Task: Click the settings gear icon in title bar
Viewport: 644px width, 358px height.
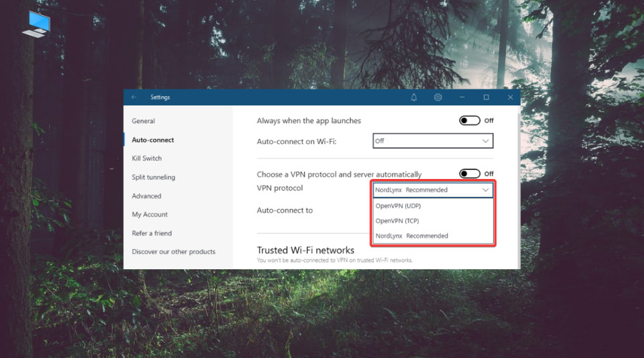Action: (x=438, y=97)
